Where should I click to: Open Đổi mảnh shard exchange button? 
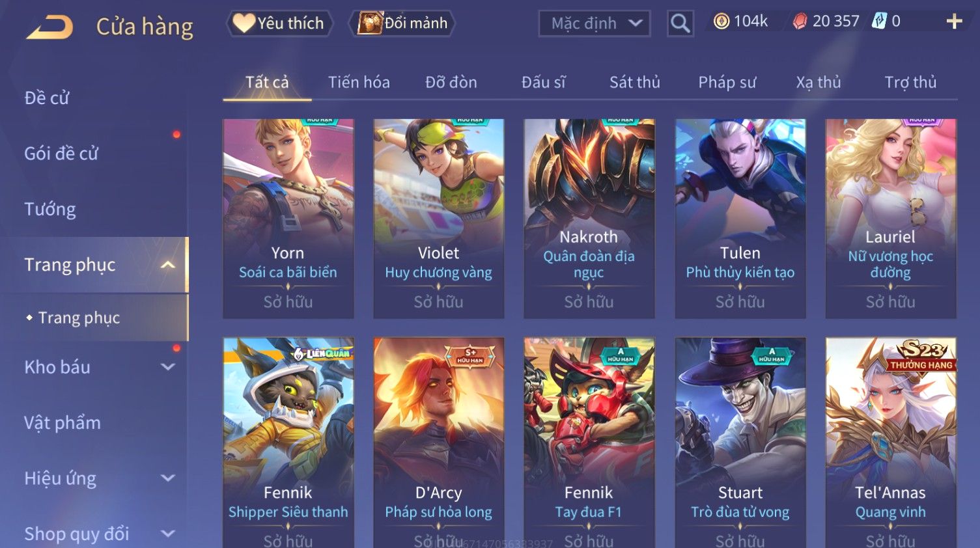[402, 23]
